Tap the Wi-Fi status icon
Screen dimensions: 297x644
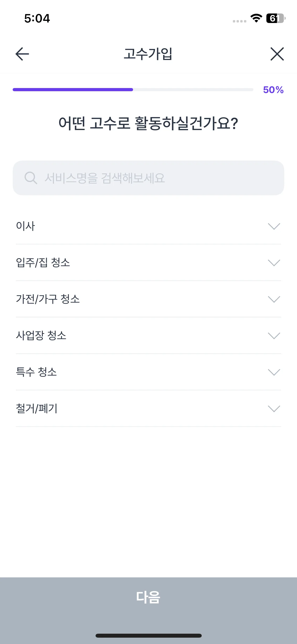(256, 18)
